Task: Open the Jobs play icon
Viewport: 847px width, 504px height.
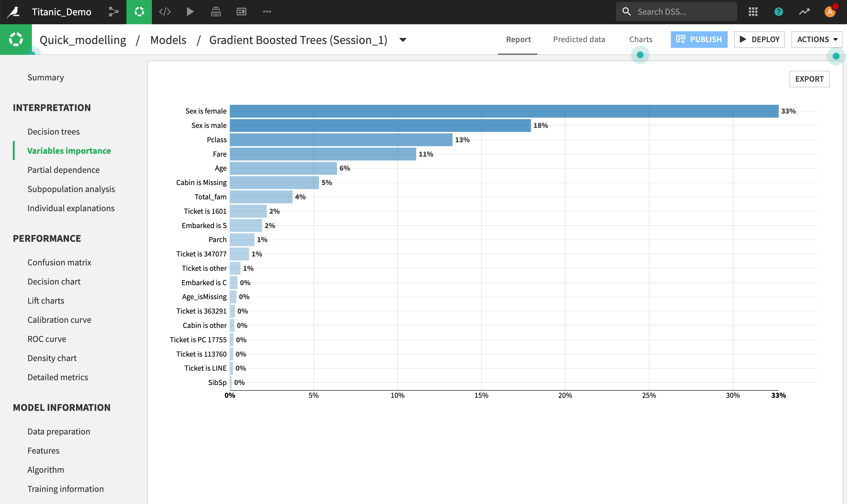Action: click(190, 12)
